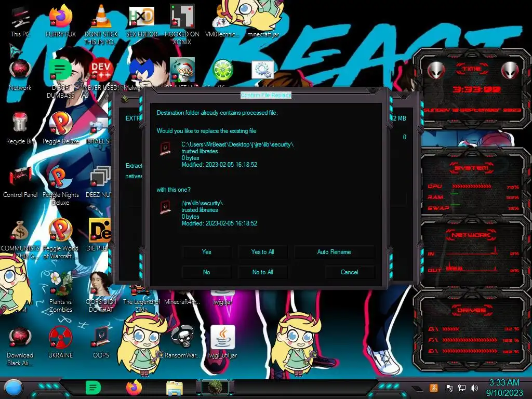This screenshot has width=532, height=399.
Task: Open the Network desktop icon
Action: pyautogui.click(x=20, y=75)
